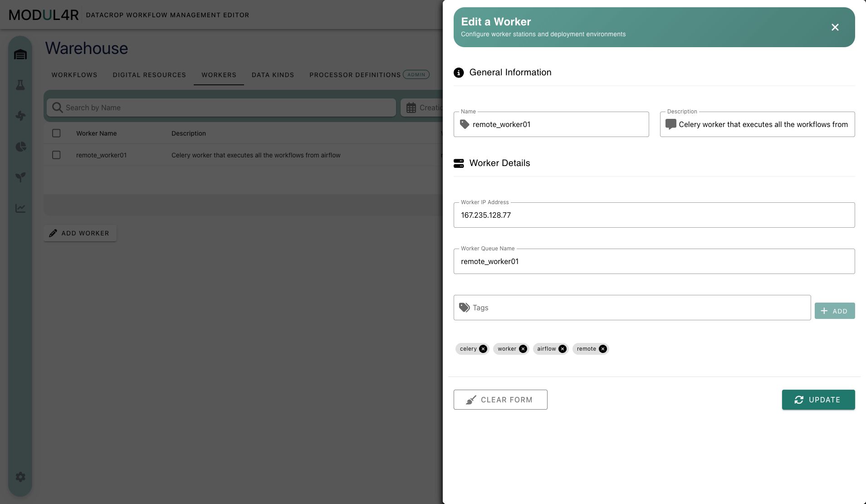Viewport: 866px width, 504px height.
Task: Select the remote_worker01 row checkbox
Action: (56, 155)
